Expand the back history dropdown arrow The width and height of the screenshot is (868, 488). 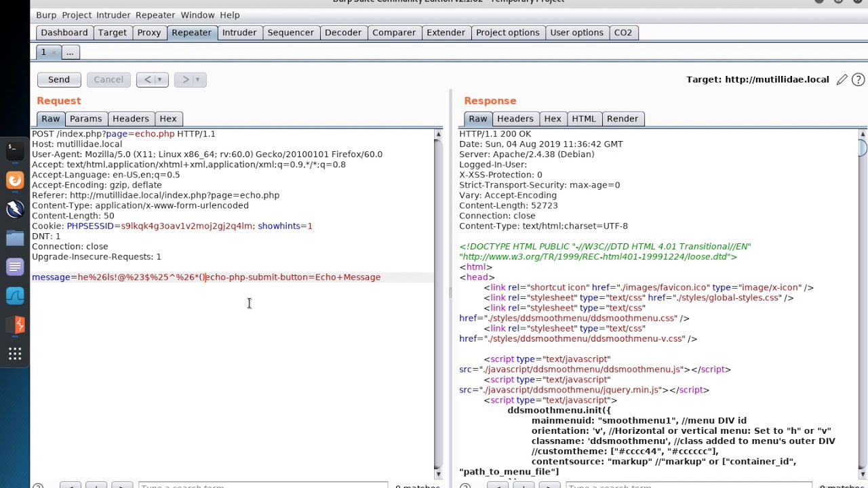pos(160,79)
